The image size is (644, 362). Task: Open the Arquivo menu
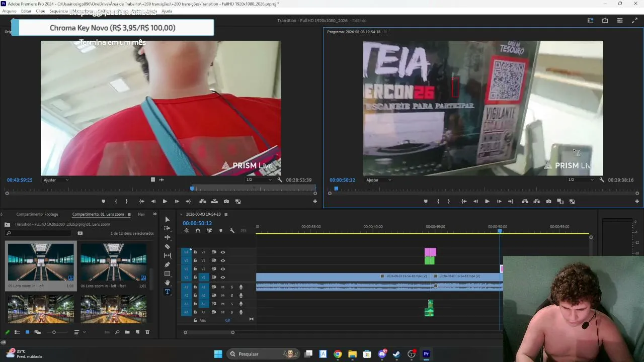10,11
